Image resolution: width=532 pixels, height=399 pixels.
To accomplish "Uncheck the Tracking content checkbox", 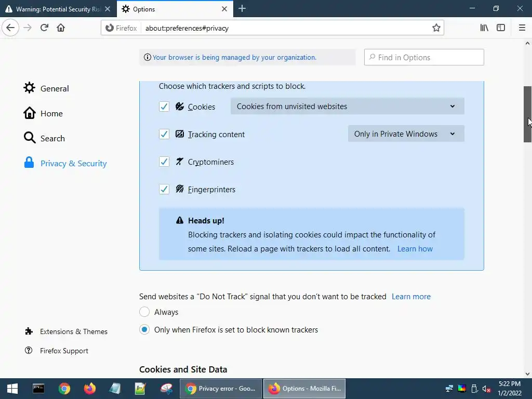I will (x=164, y=134).
